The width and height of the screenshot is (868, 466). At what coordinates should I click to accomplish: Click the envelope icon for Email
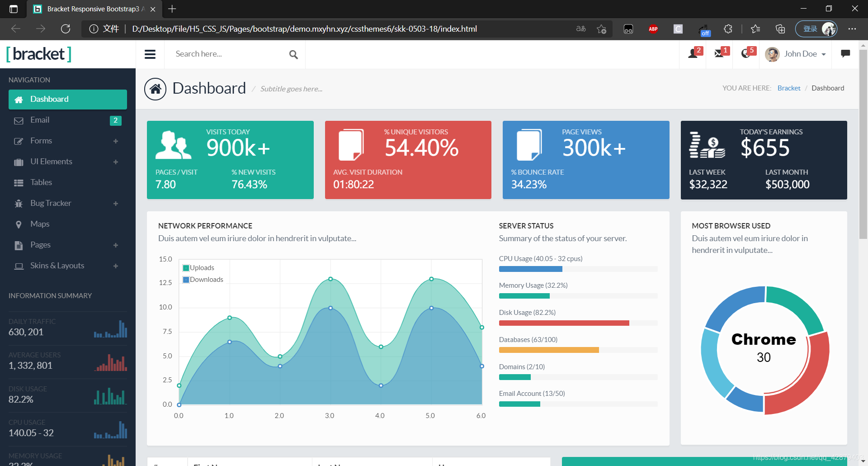coord(19,121)
